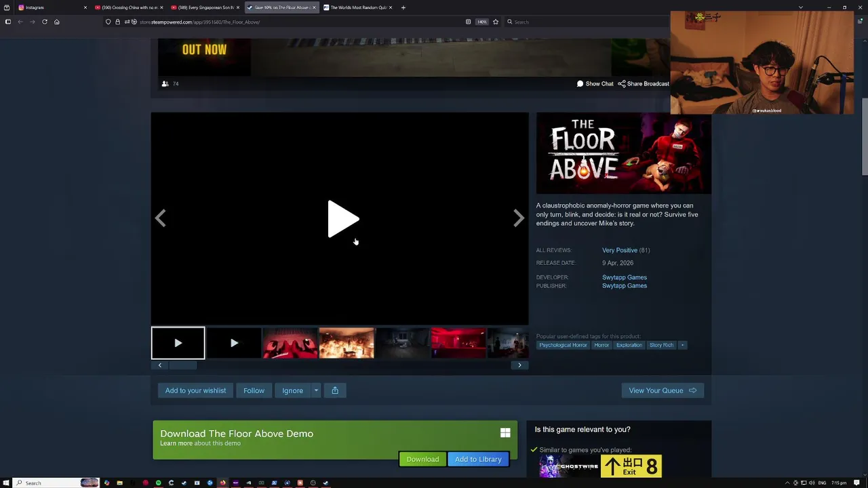Show hidden system tray icons
868x488 pixels.
pyautogui.click(x=787, y=483)
